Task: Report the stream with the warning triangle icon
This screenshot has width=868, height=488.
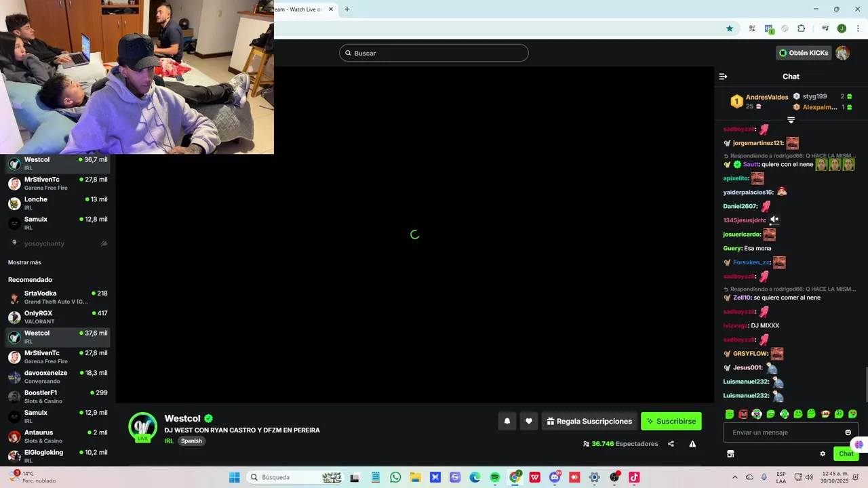Action: pyautogui.click(x=692, y=444)
